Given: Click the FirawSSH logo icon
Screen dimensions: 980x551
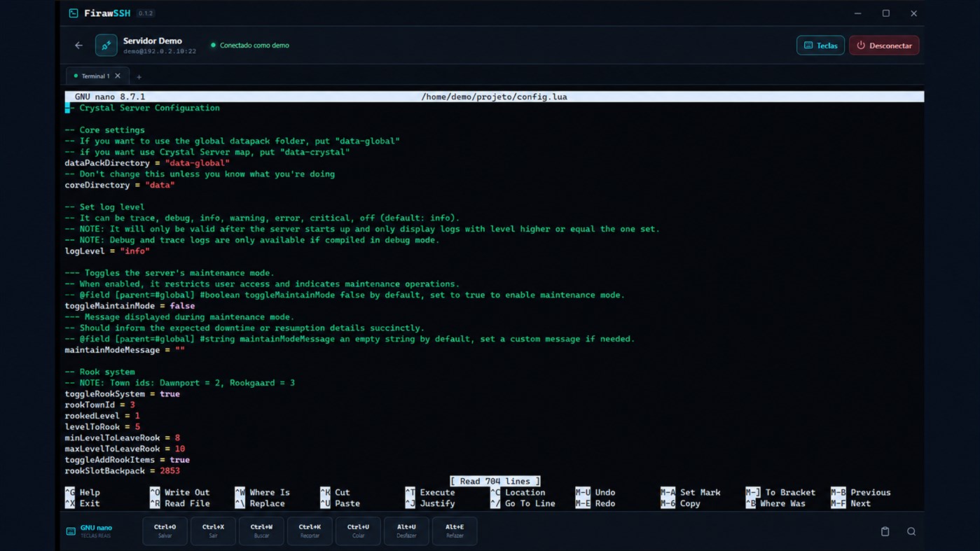Looking at the screenshot, I should point(73,13).
